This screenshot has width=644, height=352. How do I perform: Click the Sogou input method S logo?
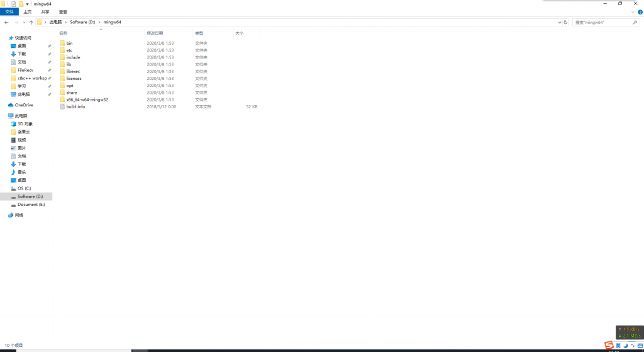pos(609,346)
